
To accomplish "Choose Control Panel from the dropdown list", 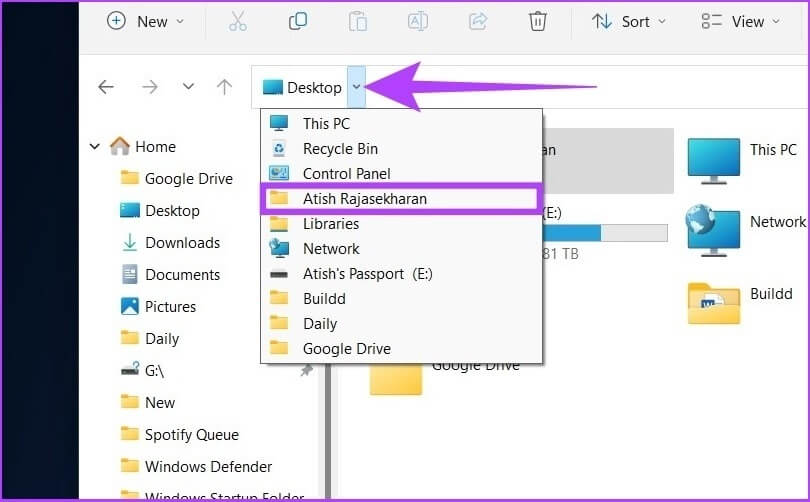I will [401, 174].
